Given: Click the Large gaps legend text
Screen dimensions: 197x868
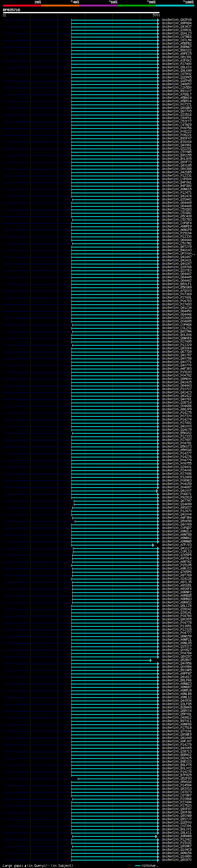Looking at the screenshot, I should (x=38, y=866).
